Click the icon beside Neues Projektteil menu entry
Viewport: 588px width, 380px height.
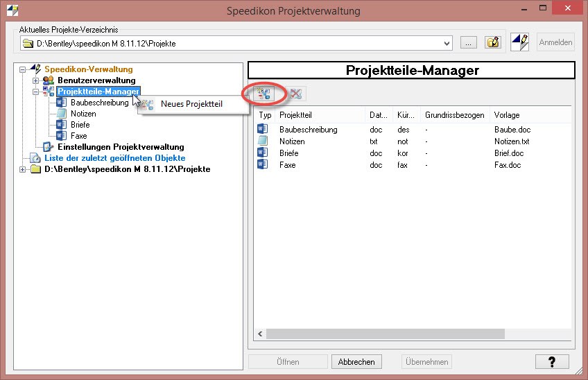[148, 104]
